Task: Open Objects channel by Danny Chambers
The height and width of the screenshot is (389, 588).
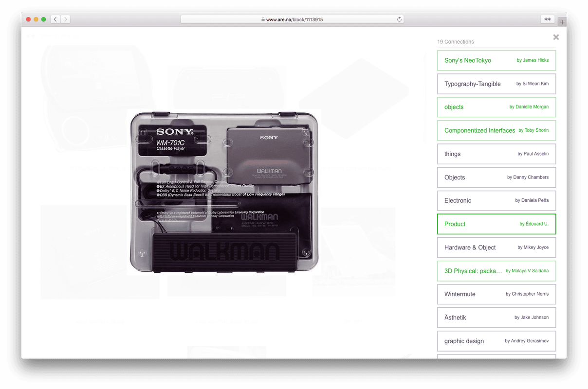Action: (x=496, y=177)
